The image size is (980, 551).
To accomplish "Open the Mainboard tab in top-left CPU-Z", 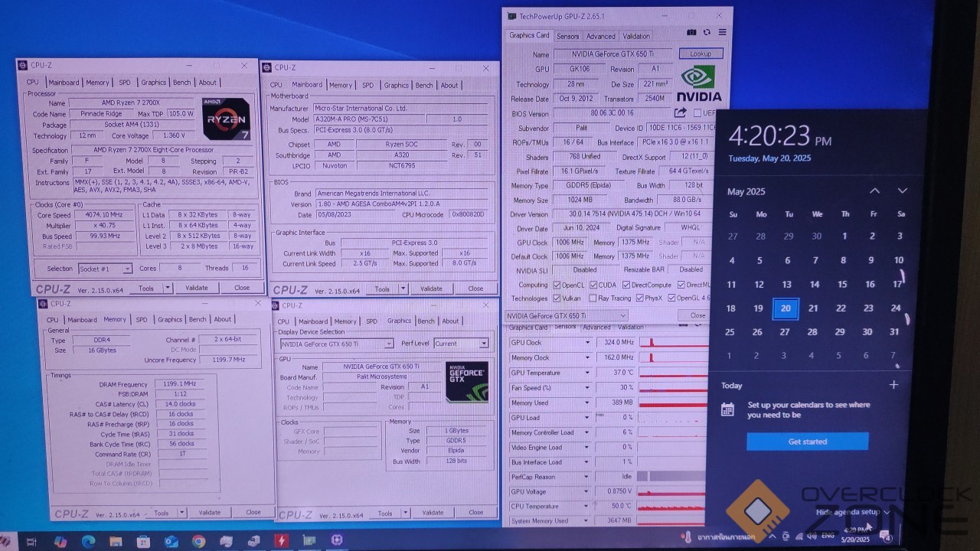I will coord(64,83).
